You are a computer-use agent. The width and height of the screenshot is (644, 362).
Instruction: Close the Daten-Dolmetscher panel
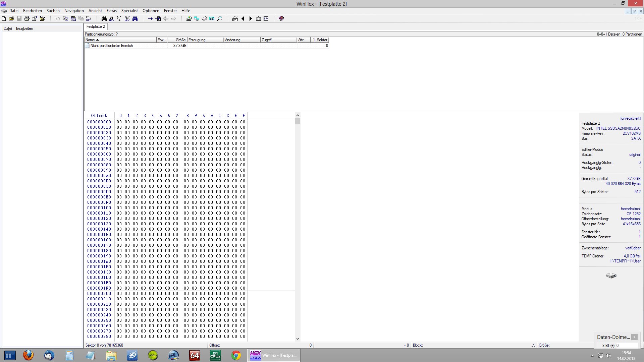(634, 337)
